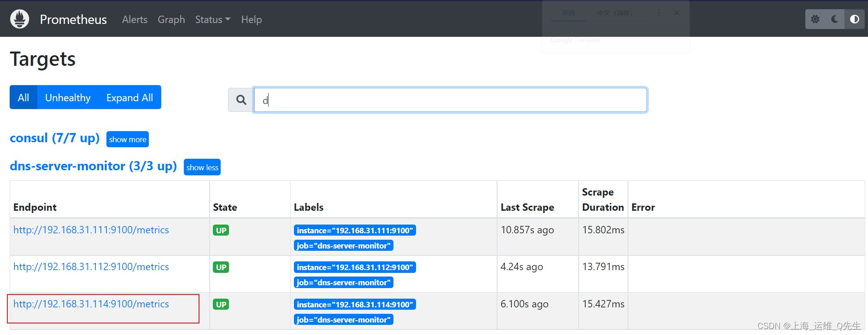This screenshot has width=868, height=335.
Task: Click "10.857s ago" last scrape value
Action: pyautogui.click(x=528, y=230)
